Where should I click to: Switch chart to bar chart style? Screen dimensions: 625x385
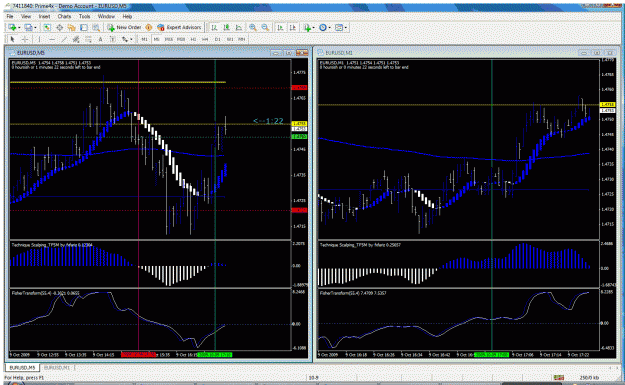point(214,27)
